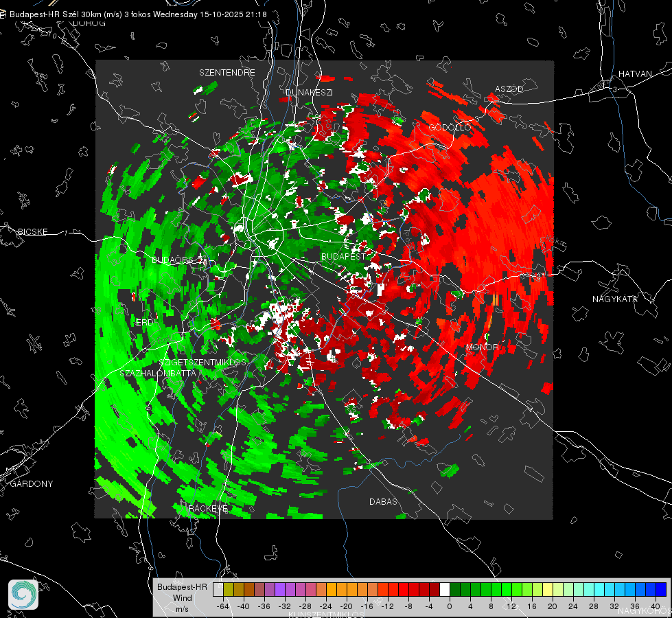The width and height of the screenshot is (672, 618).
Task: Click the NAGYKATA town label
Action: click(x=615, y=299)
